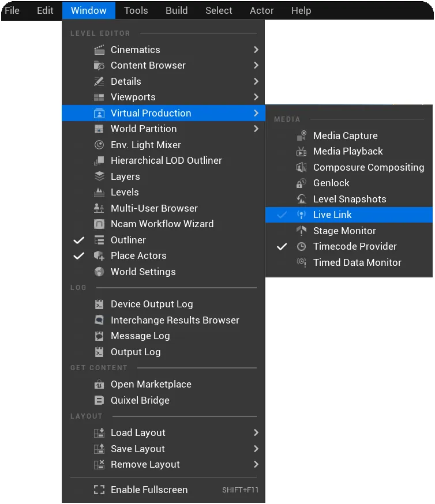Click the Composure Compositing icon

coord(301,167)
